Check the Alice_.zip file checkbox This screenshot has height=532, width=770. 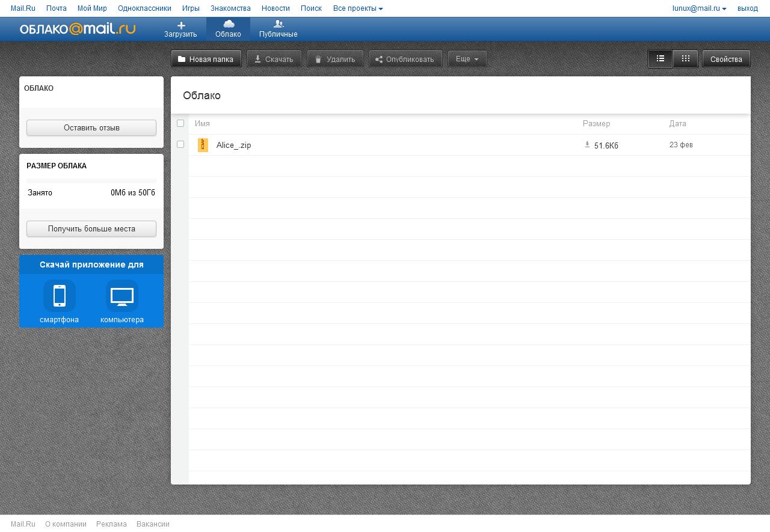(180, 144)
